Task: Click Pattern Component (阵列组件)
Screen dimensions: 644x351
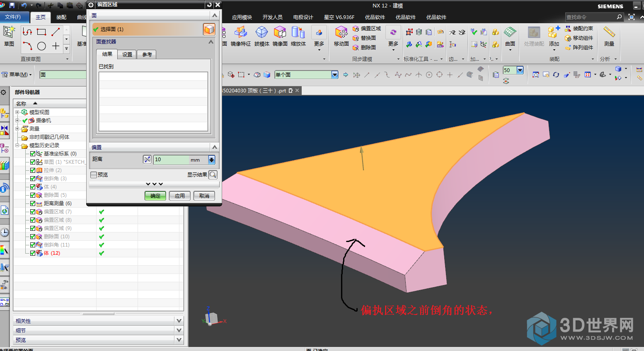Action: click(x=579, y=48)
